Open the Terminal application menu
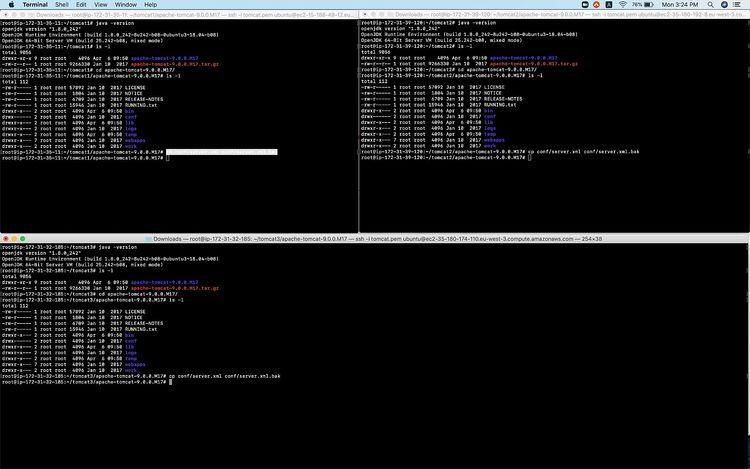The height and width of the screenshot is (469, 750). 35,4
